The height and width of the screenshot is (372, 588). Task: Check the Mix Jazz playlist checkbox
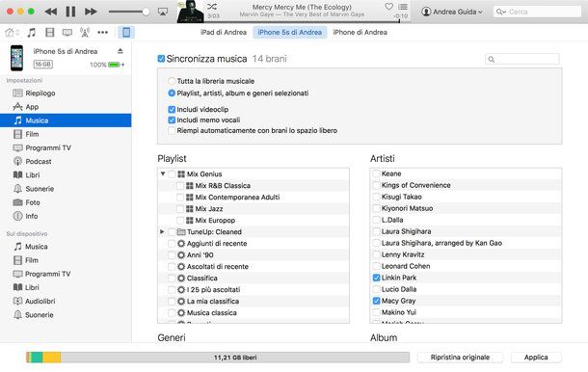point(180,209)
